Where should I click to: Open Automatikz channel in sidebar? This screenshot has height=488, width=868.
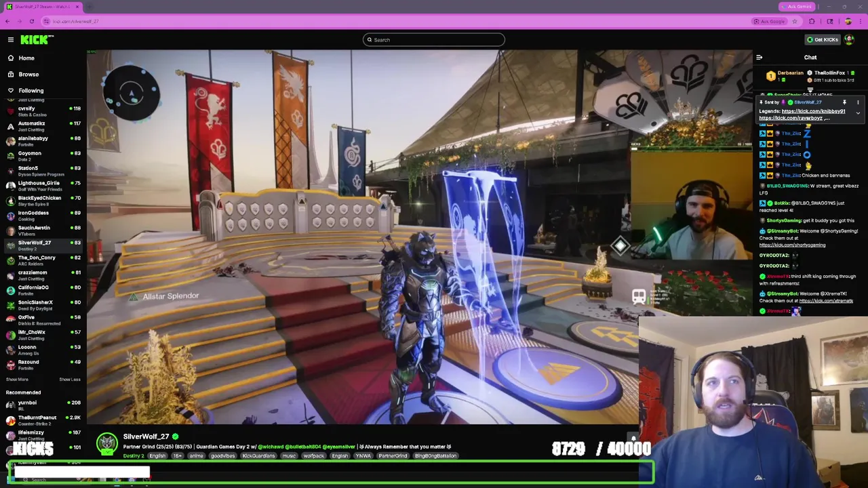pyautogui.click(x=42, y=126)
